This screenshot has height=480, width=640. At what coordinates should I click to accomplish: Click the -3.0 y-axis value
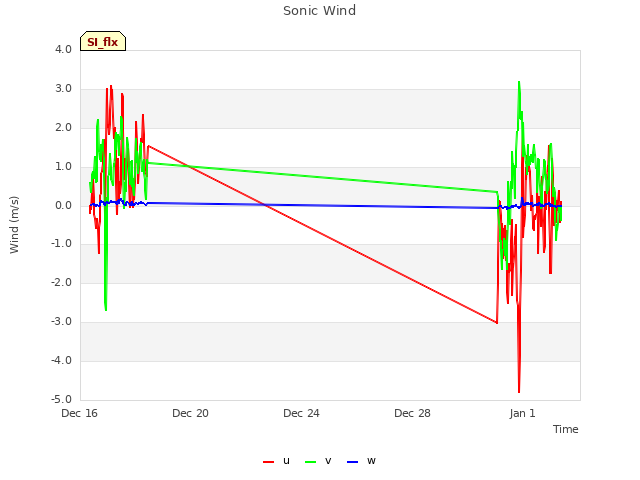click(61, 322)
